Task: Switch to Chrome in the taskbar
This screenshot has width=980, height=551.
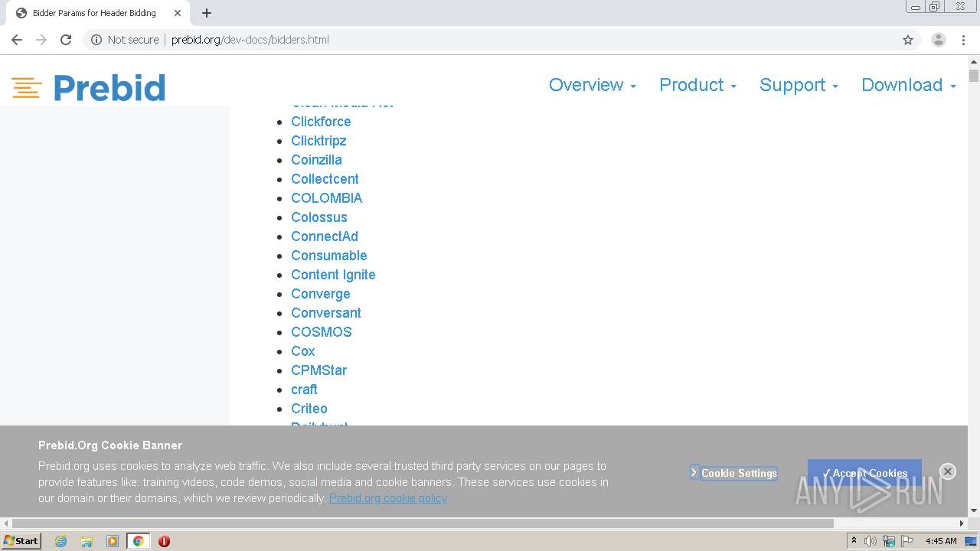Action: click(x=139, y=541)
